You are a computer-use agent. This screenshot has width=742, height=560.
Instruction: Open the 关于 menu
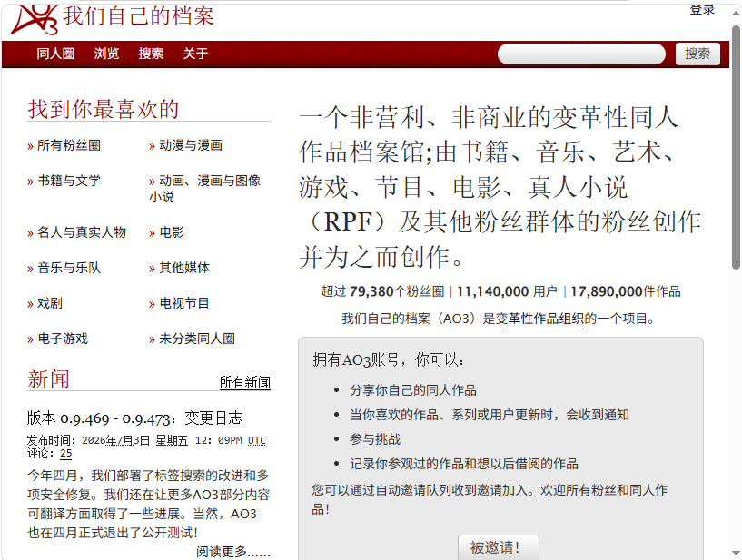point(195,54)
